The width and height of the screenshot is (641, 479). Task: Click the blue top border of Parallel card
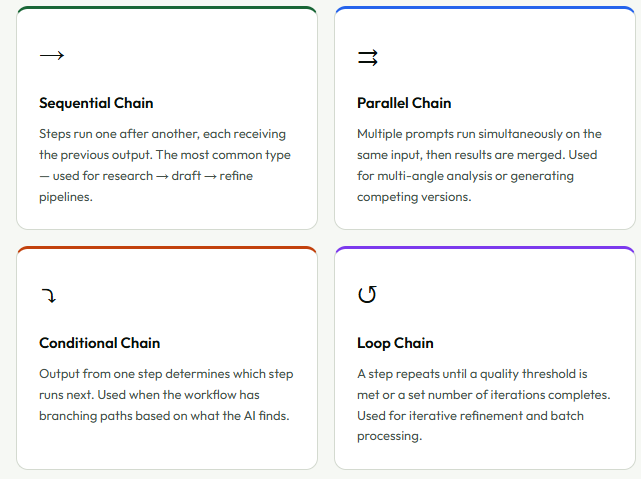(485, 8)
